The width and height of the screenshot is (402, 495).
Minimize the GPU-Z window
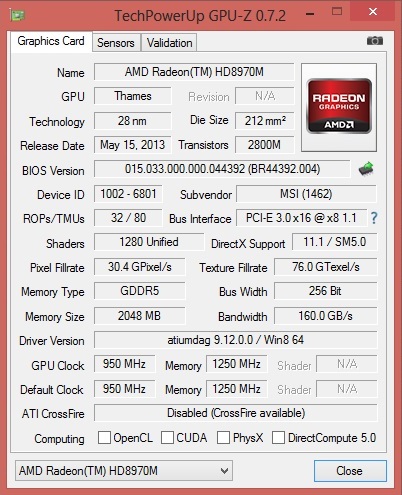(x=310, y=14)
